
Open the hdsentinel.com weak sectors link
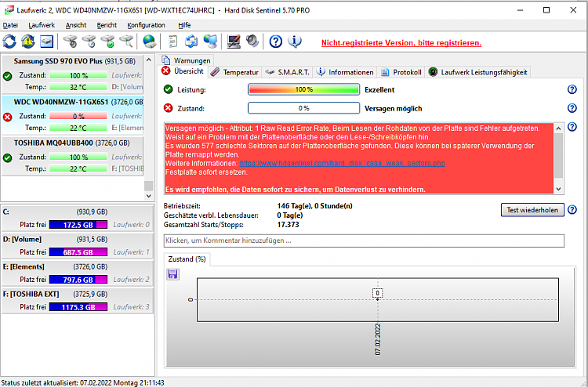(342, 164)
